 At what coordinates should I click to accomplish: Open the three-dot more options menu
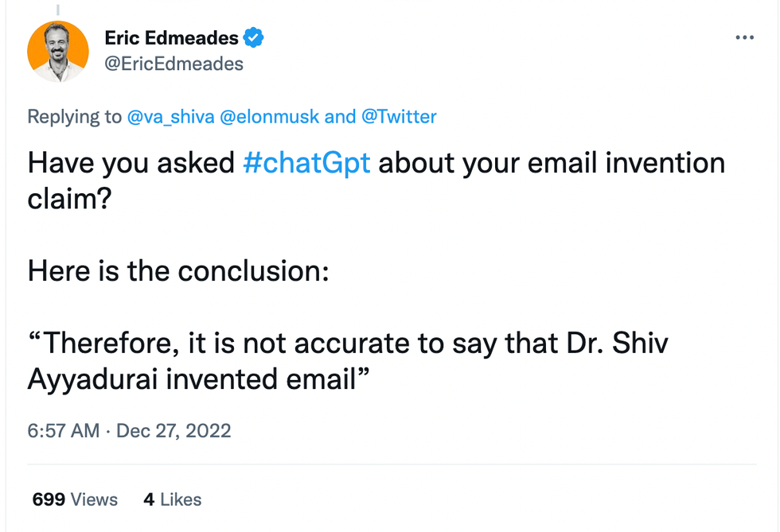click(x=744, y=37)
